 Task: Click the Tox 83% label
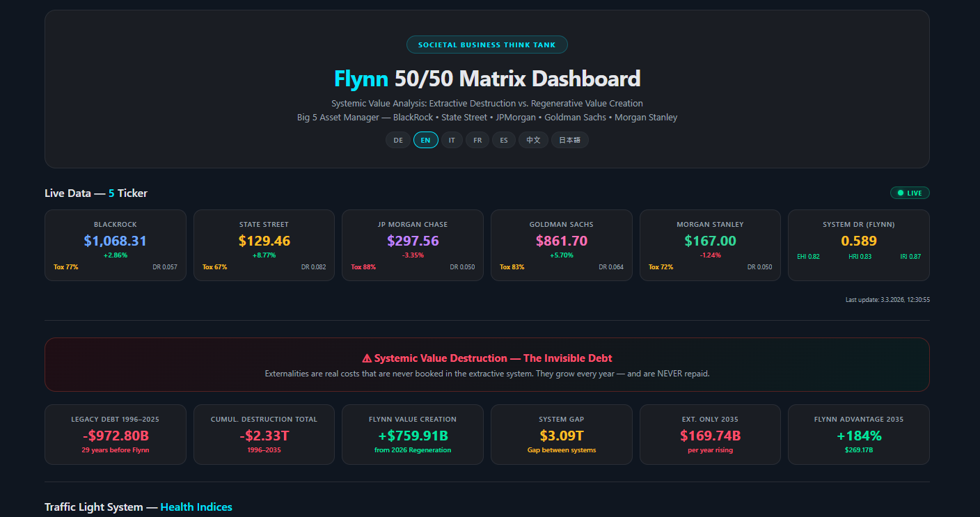coord(512,267)
